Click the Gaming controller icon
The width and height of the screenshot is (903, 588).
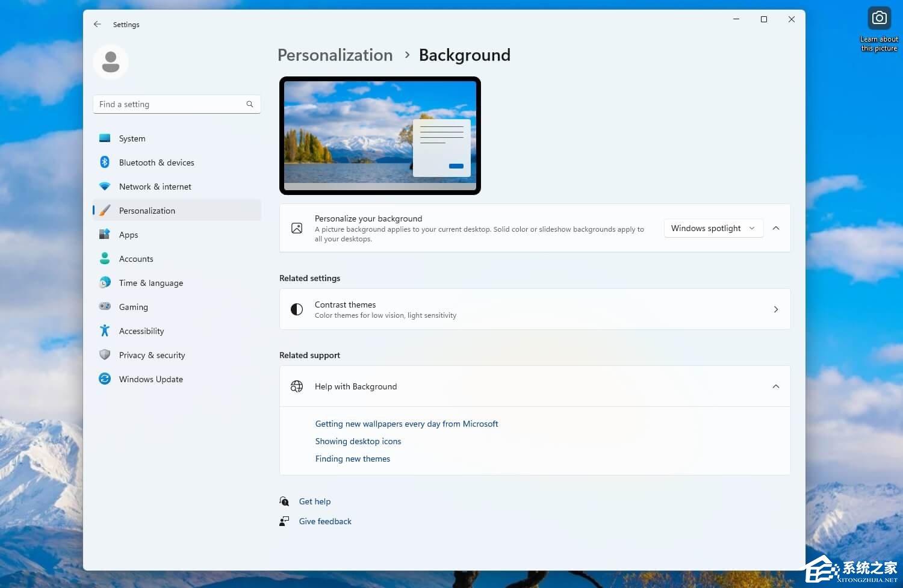pos(105,307)
